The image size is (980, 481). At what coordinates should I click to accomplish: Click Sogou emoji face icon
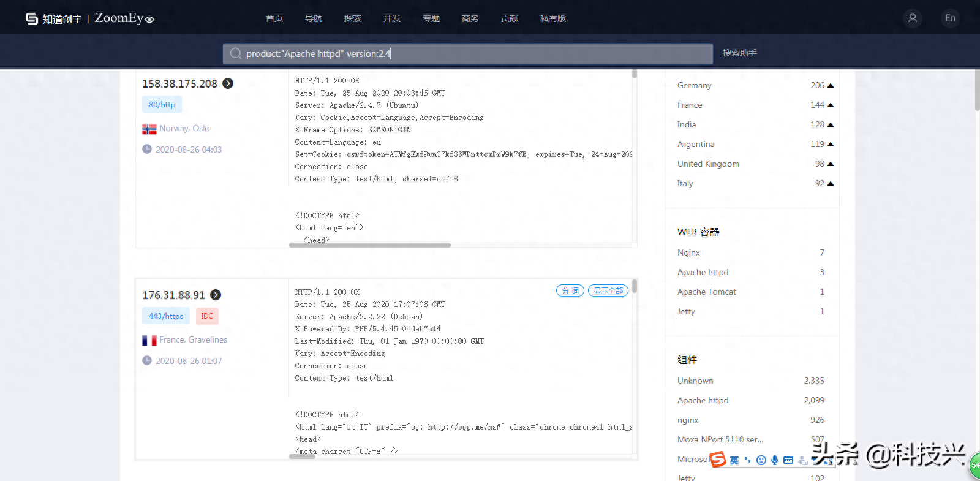761,460
